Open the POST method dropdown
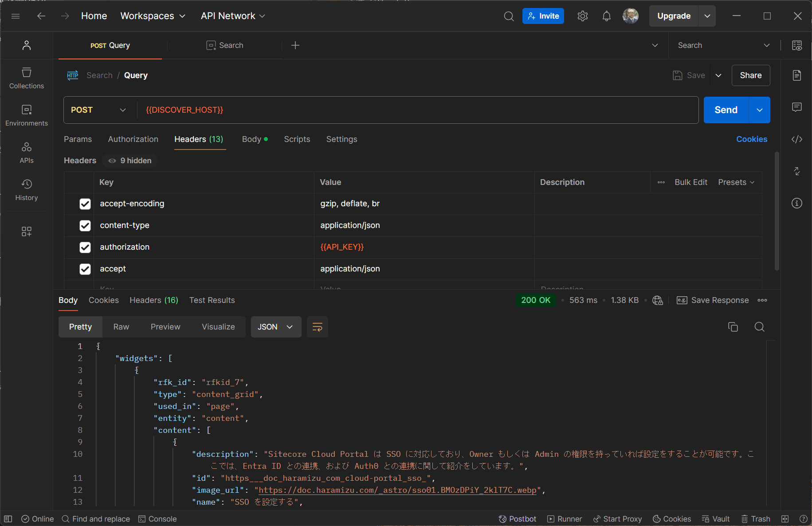812x526 pixels. (98, 110)
